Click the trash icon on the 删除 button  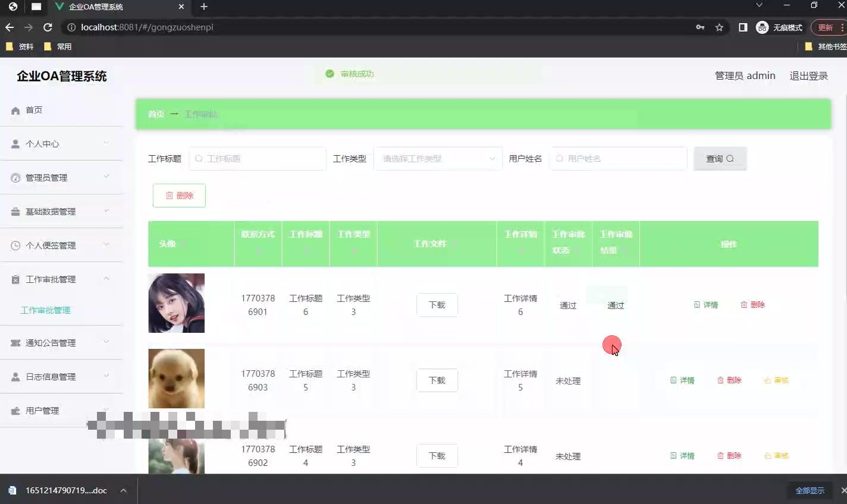click(170, 195)
